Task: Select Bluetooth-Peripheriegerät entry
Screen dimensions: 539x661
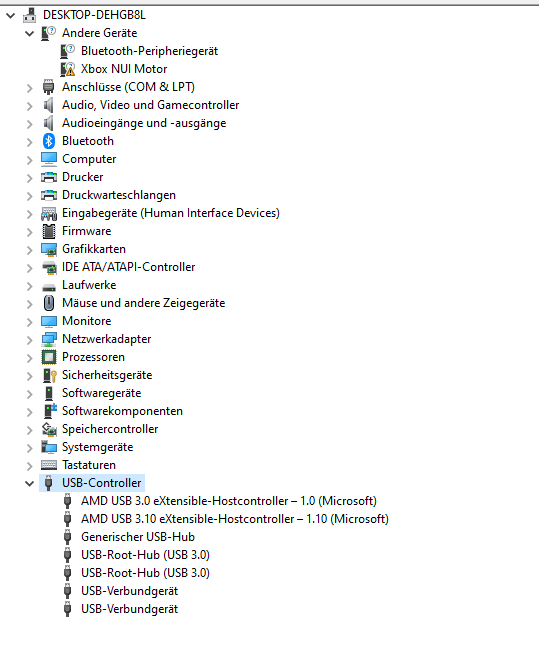Action: coord(150,51)
